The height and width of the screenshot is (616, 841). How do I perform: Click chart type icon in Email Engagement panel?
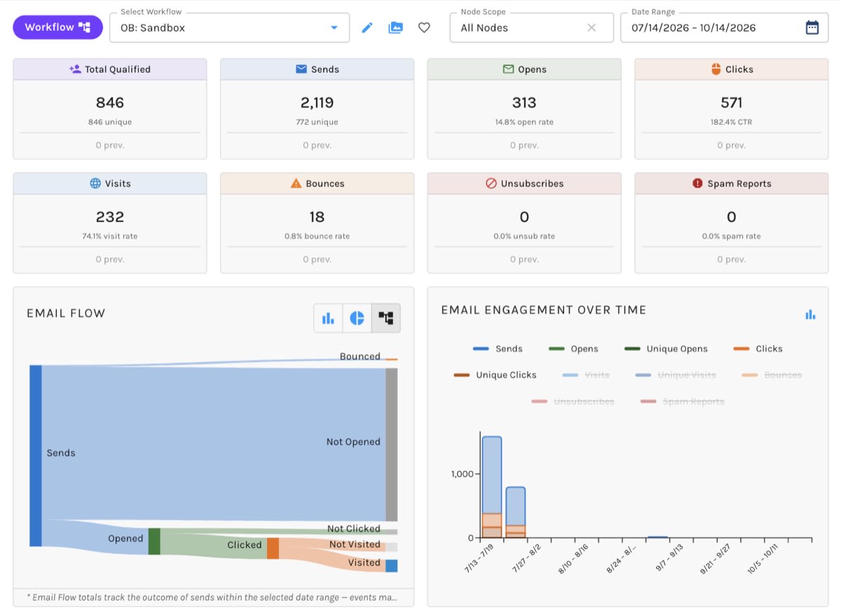pyautogui.click(x=810, y=315)
